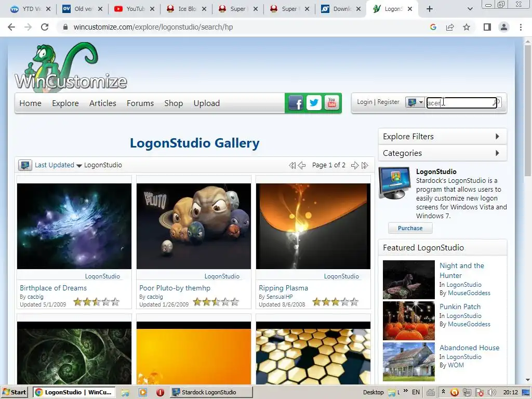This screenshot has height=399, width=532.
Task: Go back using the browser back arrow
Action: (x=11, y=27)
